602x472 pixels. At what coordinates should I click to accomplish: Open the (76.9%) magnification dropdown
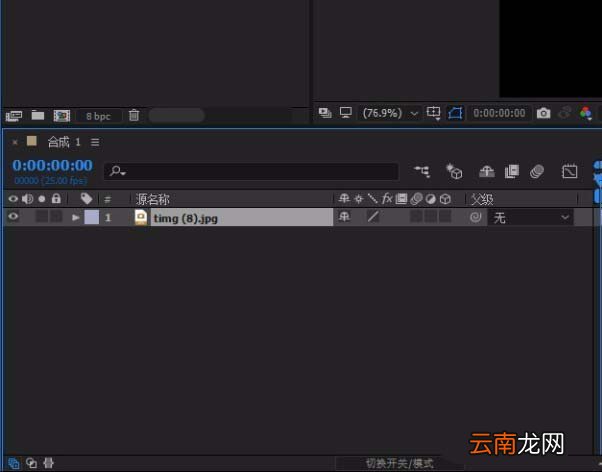click(x=390, y=113)
